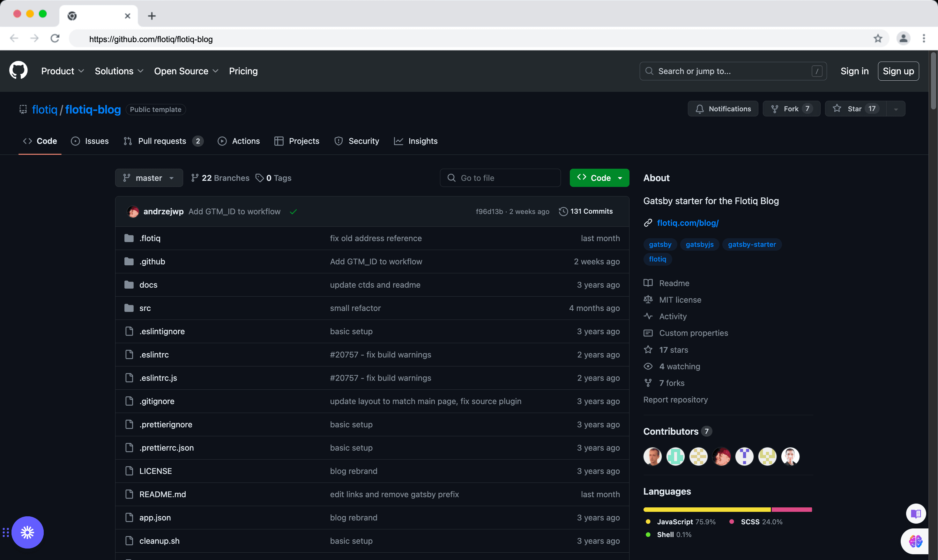Open the flotiq.com/blog/ link
The image size is (938, 560).
click(x=687, y=223)
